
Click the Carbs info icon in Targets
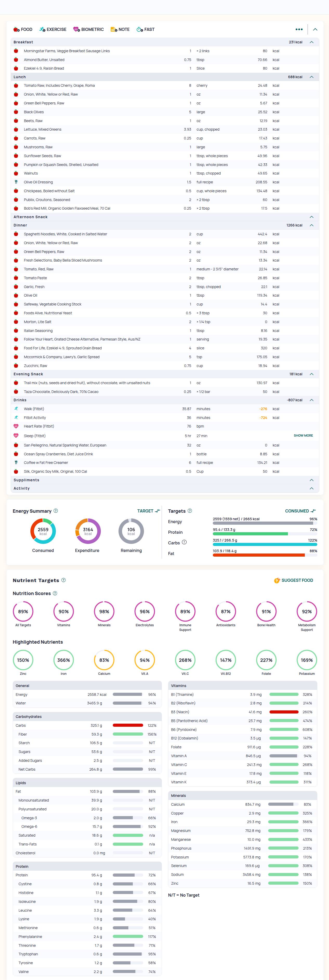point(184,542)
